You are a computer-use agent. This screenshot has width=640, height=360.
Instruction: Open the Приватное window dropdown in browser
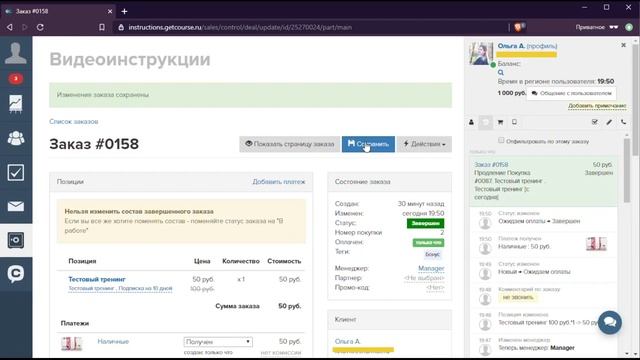point(596,27)
